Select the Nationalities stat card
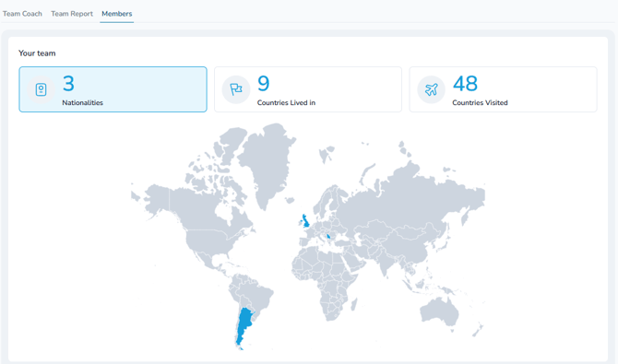Image resolution: width=618 pixels, height=364 pixels. 113,89
